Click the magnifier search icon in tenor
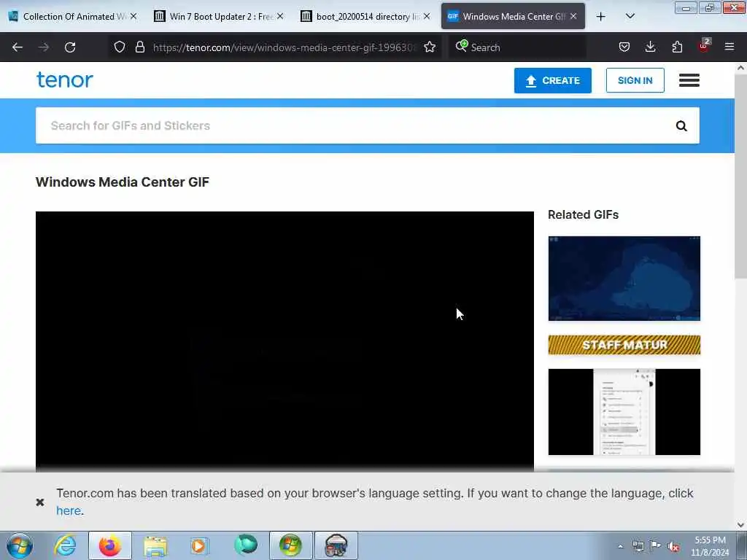 coord(681,125)
